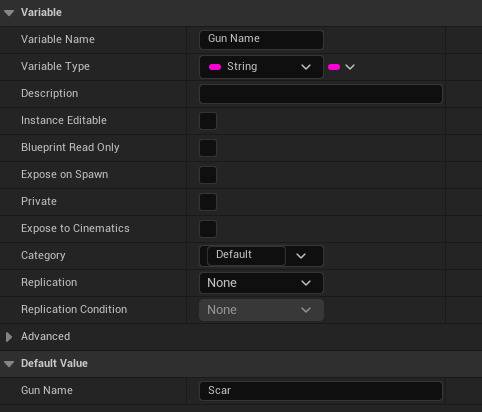Click the pink String type pill icon
Viewport: 482px width, 412px height.
[x=215, y=67]
